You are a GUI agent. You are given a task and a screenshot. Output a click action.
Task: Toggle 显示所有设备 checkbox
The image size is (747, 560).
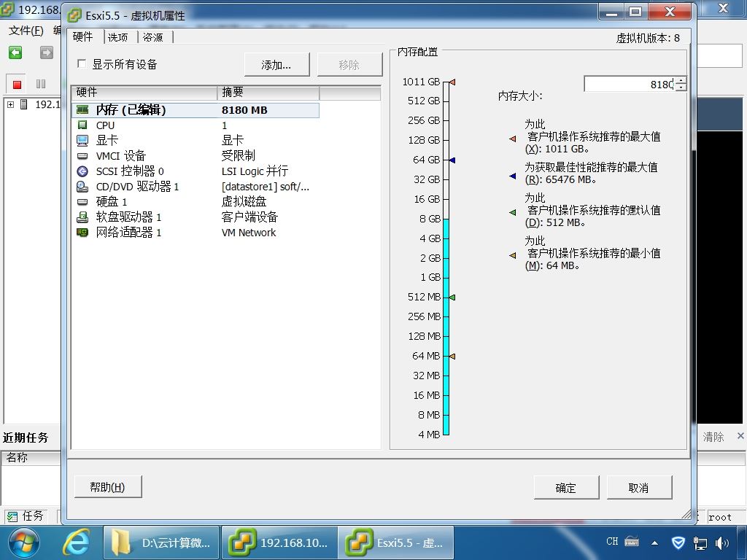82,63
